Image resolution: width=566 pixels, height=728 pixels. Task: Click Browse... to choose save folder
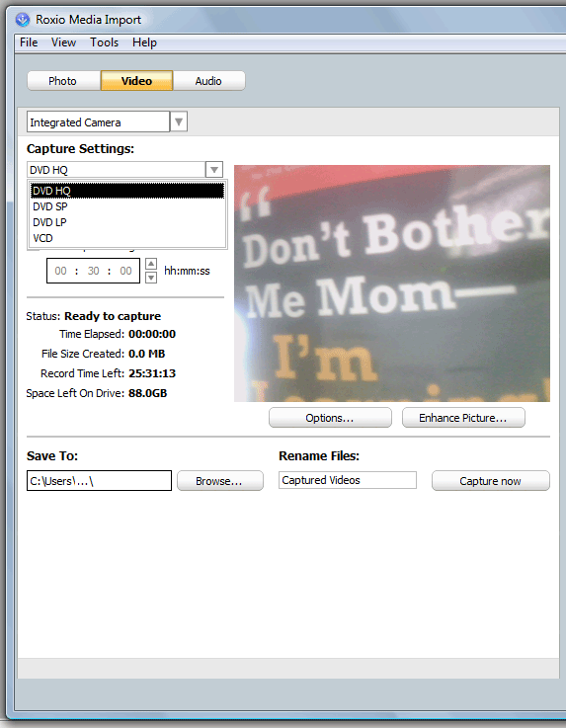point(220,481)
